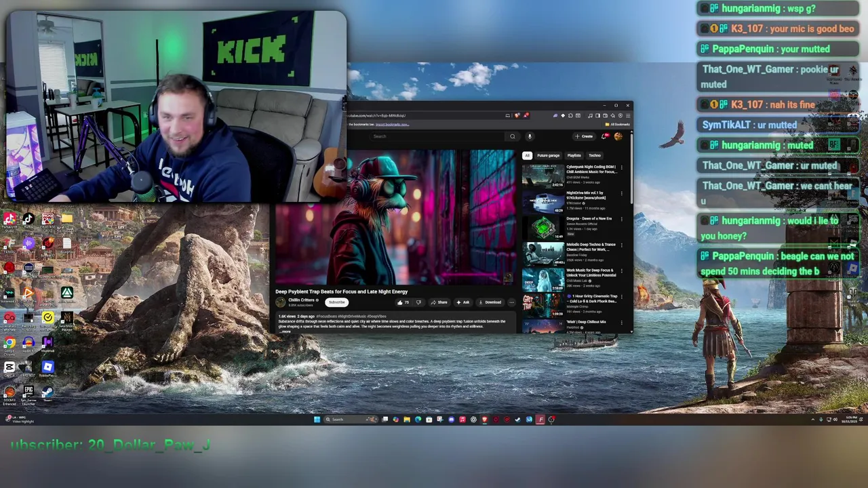868x488 pixels.
Task: Expand the video description with ...more
Action: pyautogui.click(x=285, y=331)
